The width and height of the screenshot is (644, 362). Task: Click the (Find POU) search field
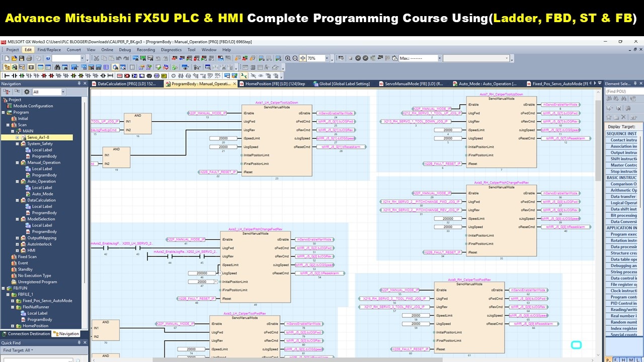click(x=624, y=92)
